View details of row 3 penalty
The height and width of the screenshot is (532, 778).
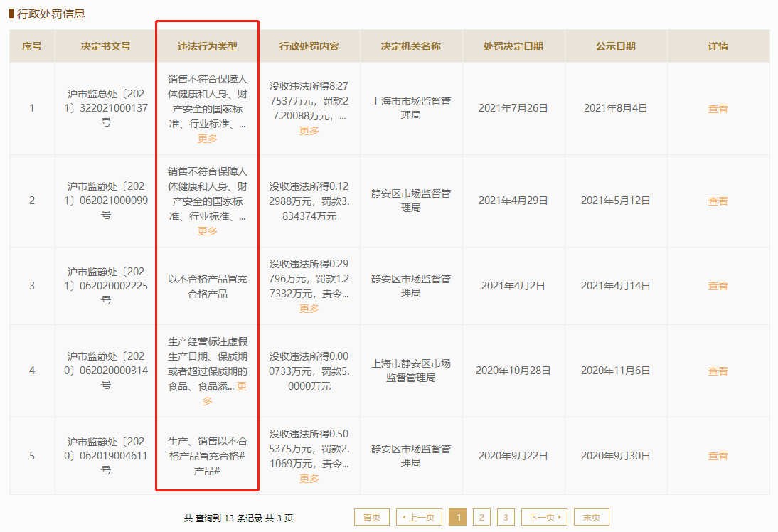(x=718, y=286)
